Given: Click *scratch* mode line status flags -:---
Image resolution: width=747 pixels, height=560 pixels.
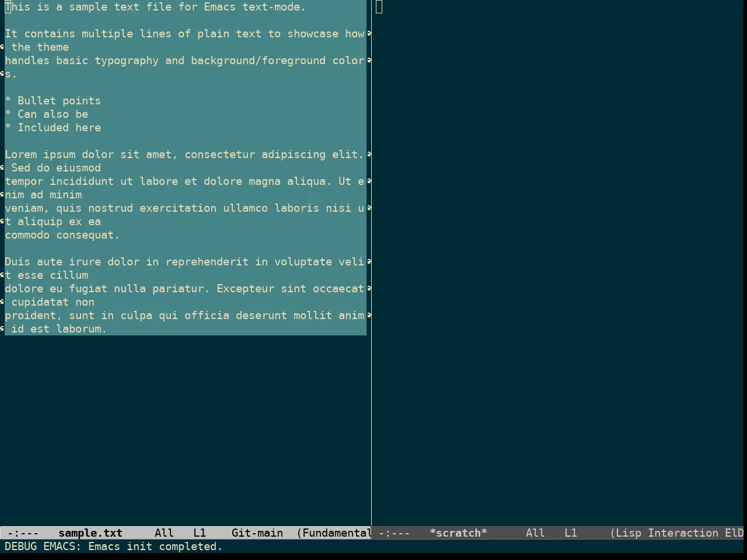Looking at the screenshot, I should [x=394, y=533].
